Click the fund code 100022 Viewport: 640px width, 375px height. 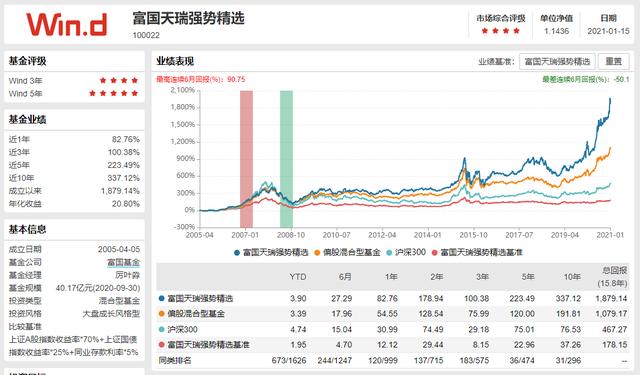[146, 35]
